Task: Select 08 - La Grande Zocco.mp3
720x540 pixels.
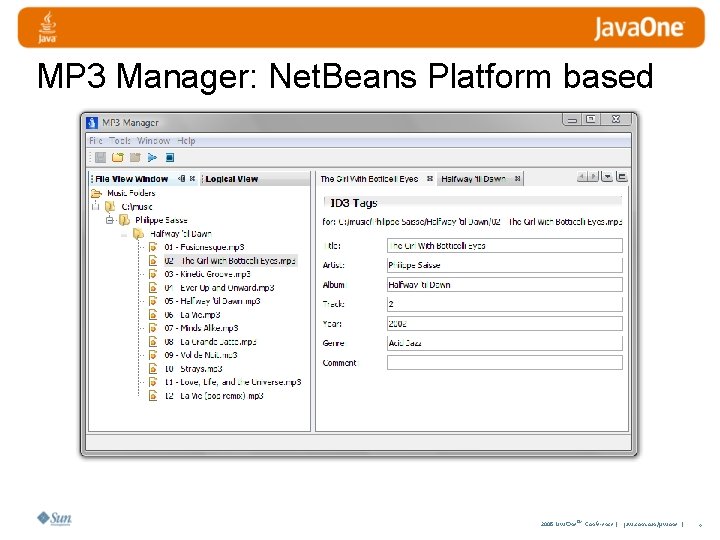Action: pos(210,342)
